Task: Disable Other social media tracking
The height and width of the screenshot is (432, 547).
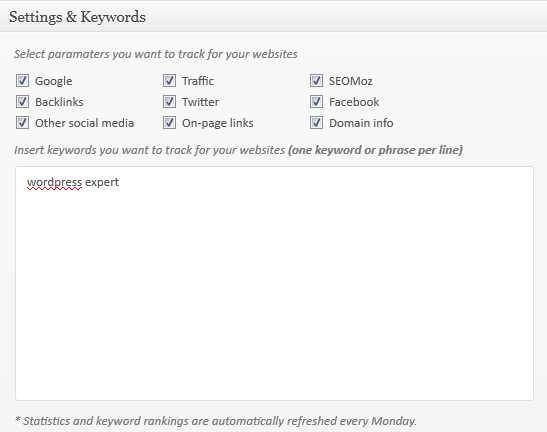Action: pos(22,122)
